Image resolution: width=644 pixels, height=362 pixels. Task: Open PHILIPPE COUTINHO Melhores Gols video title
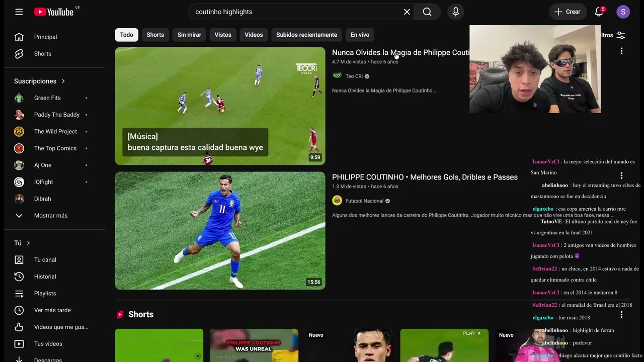(x=425, y=177)
